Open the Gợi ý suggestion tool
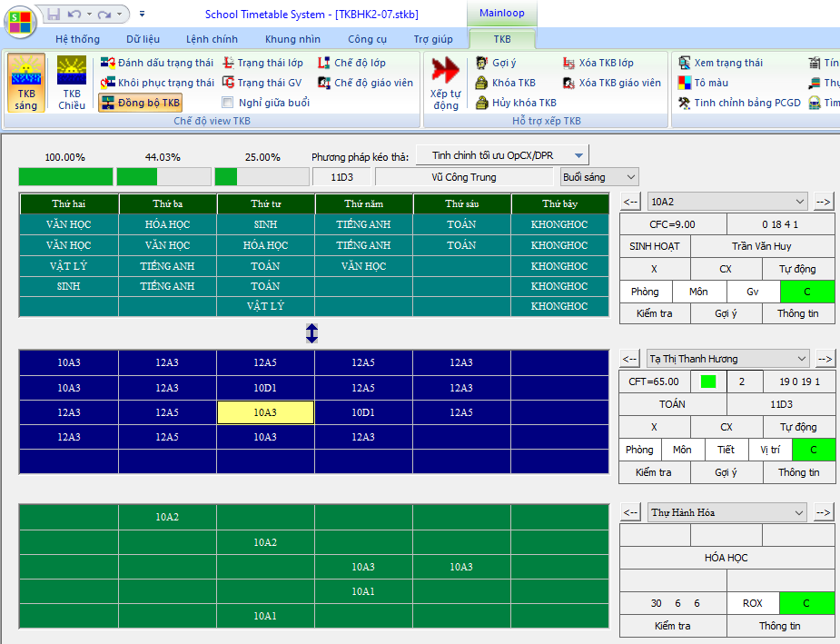This screenshot has height=644, width=840. 483,63
